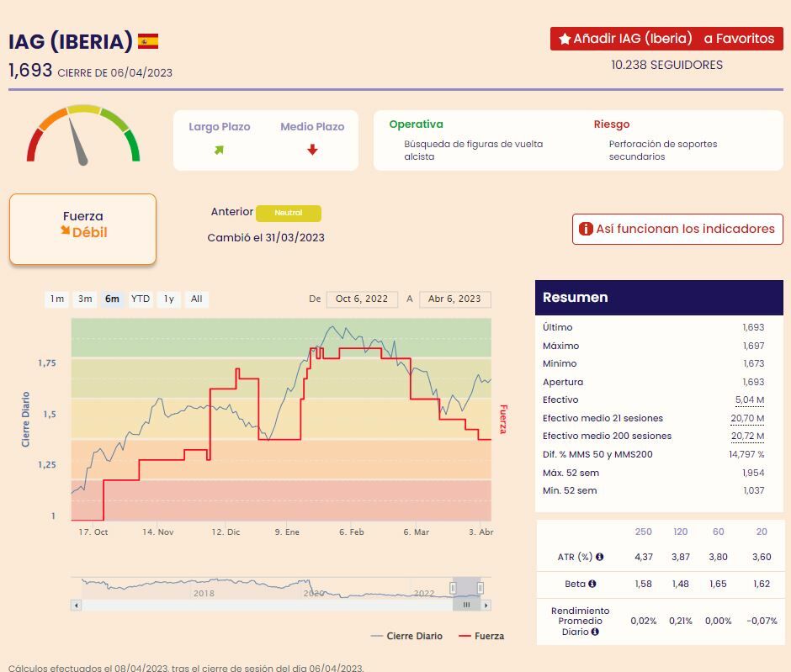Click the Neutral previous-state badge
791x672 pixels.
288,214
